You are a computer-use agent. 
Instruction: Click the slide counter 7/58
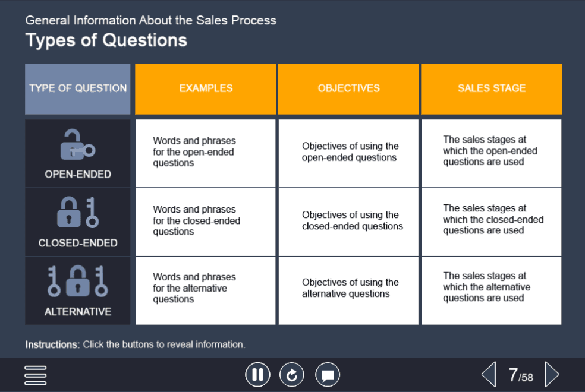pyautogui.click(x=521, y=375)
